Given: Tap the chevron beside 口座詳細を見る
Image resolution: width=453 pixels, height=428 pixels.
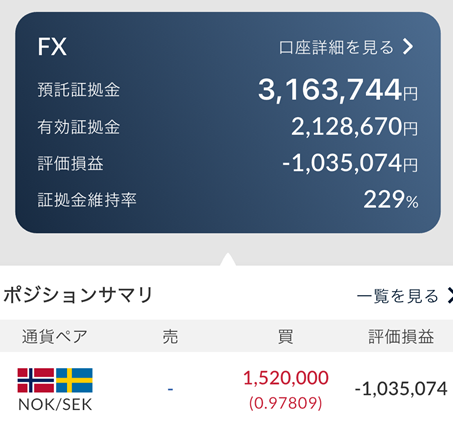Looking at the screenshot, I should [x=408, y=47].
